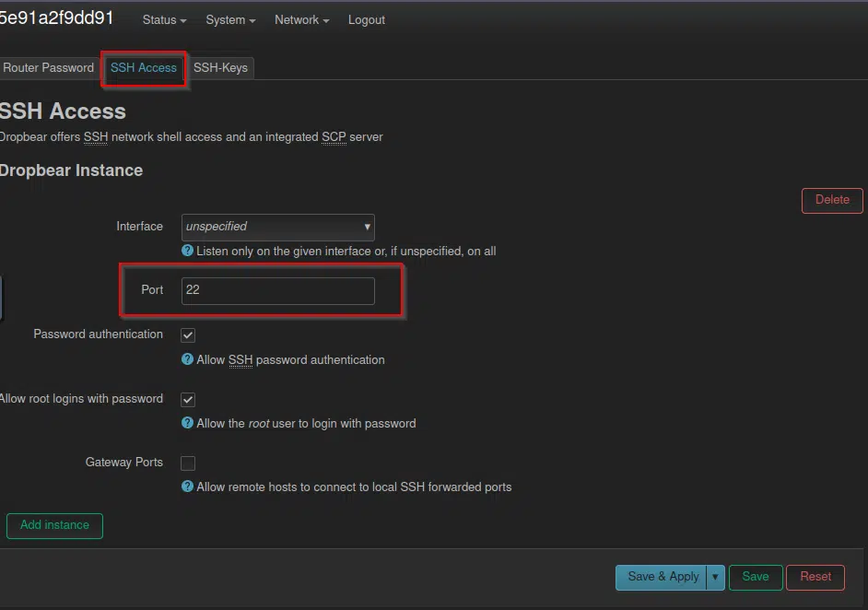Image resolution: width=868 pixels, height=610 pixels.
Task: Click the green Save button
Action: pos(755,577)
